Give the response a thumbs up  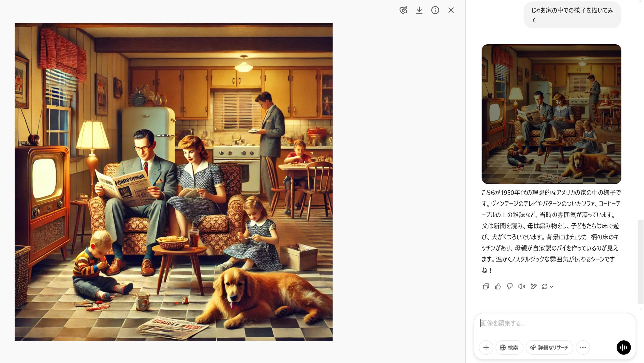click(498, 287)
